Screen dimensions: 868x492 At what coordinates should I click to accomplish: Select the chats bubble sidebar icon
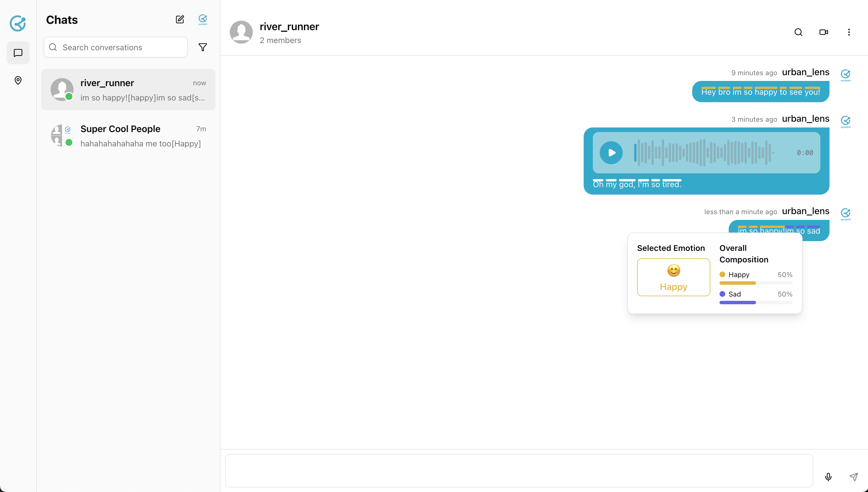point(18,53)
